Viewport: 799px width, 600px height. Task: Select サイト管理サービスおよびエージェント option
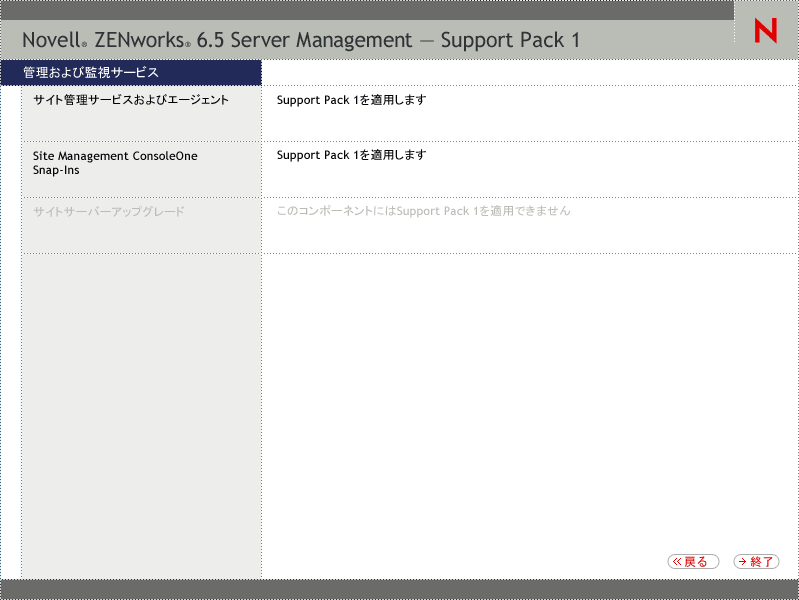(131, 100)
